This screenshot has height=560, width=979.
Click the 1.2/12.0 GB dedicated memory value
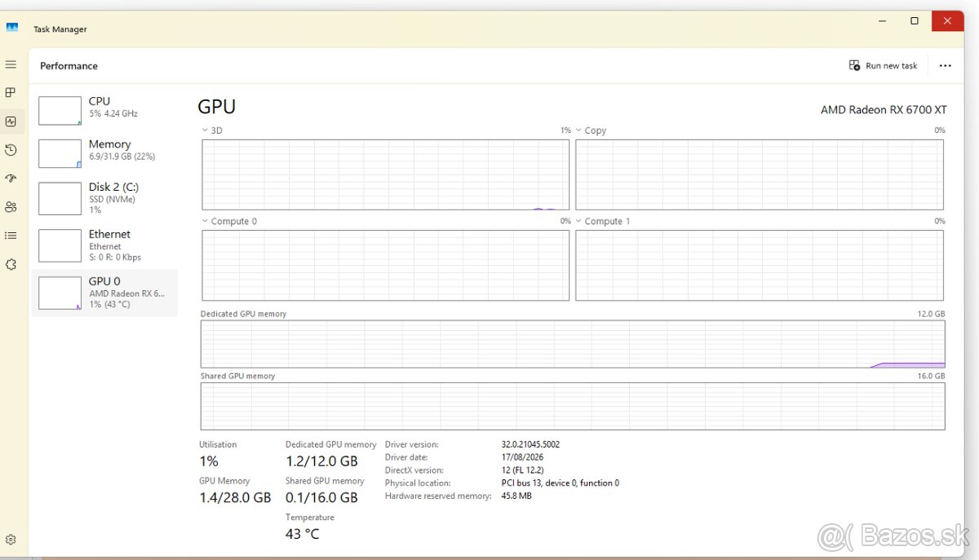tap(321, 461)
